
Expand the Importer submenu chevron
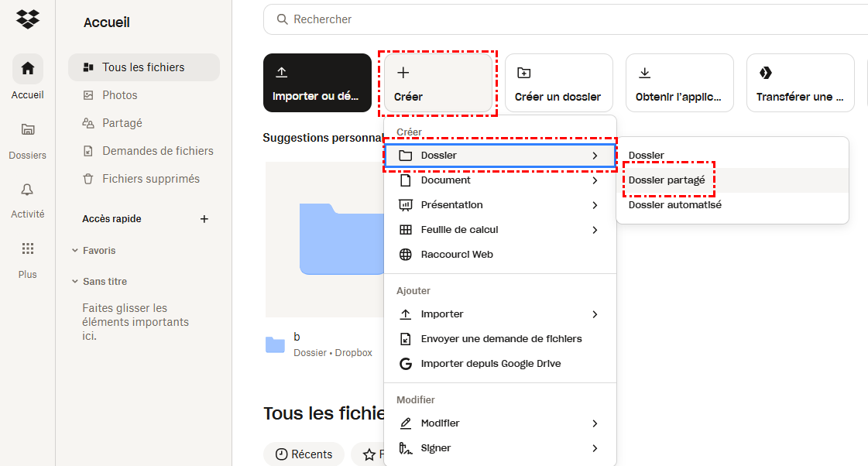click(595, 314)
